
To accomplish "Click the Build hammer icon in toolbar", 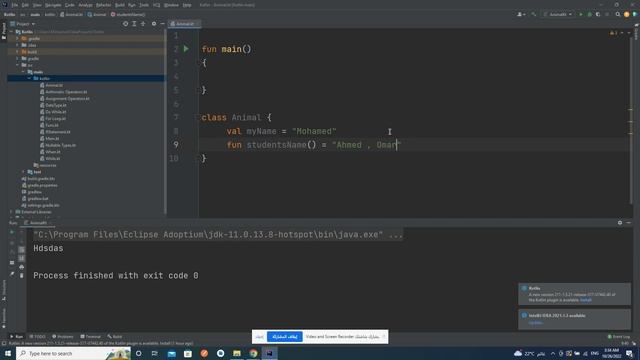I will (x=533, y=14).
